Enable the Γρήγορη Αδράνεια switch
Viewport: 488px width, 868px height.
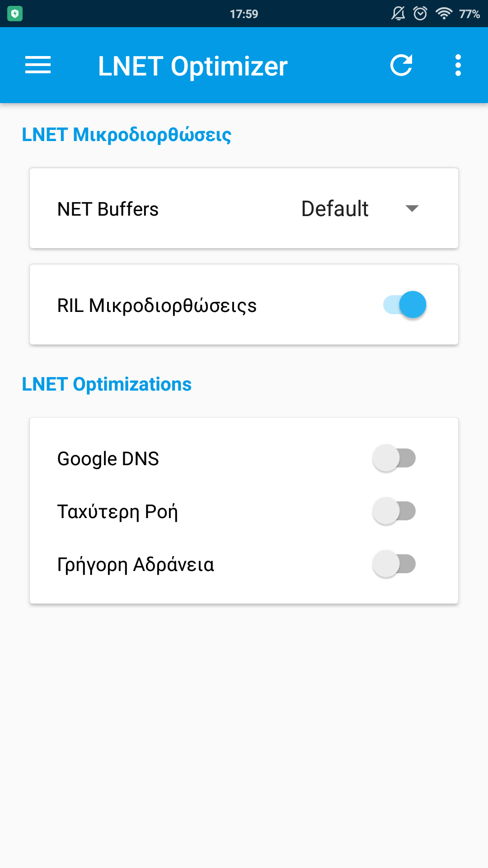(x=394, y=564)
